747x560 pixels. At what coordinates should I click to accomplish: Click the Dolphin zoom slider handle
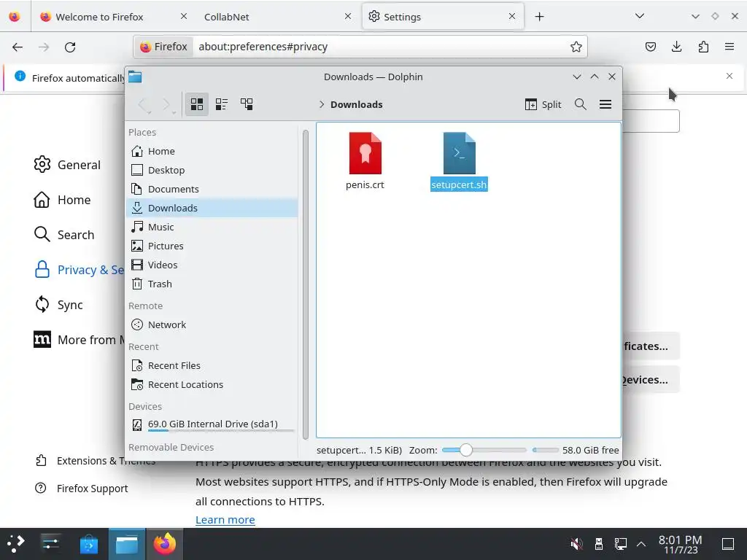click(466, 450)
